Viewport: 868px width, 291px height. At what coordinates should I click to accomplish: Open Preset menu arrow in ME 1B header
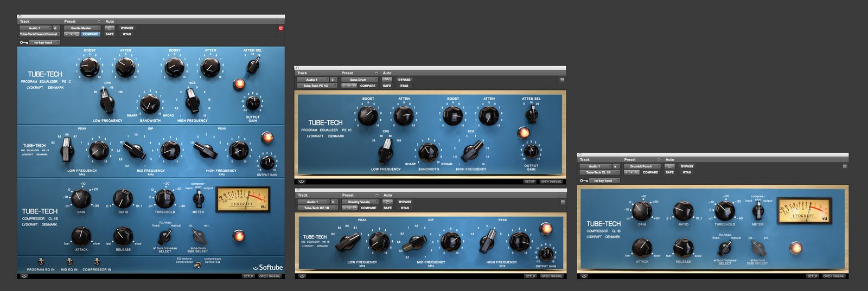pos(376,195)
